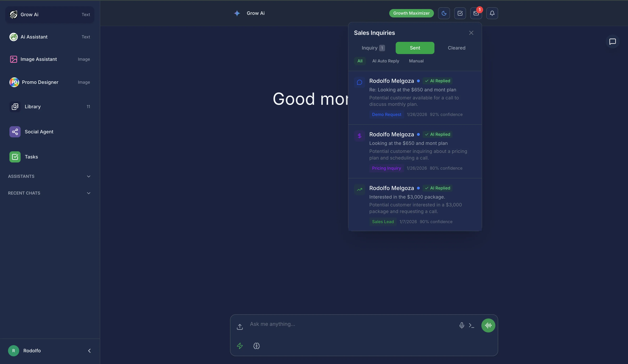Open the tasks checklist icon in header
628x364 pixels.
[460, 13]
